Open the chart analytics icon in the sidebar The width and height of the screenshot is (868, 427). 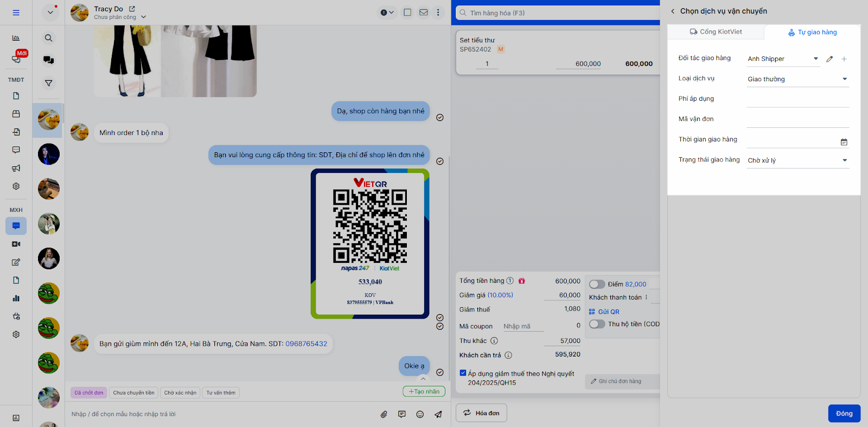[16, 38]
